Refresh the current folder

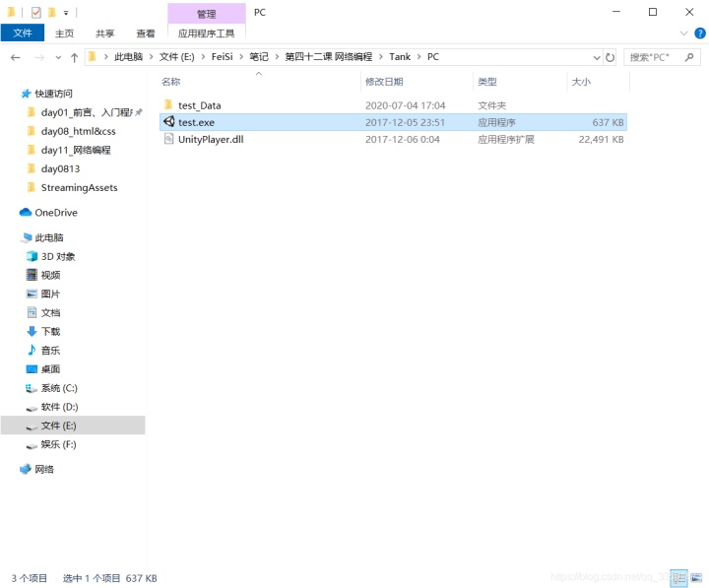coord(610,57)
